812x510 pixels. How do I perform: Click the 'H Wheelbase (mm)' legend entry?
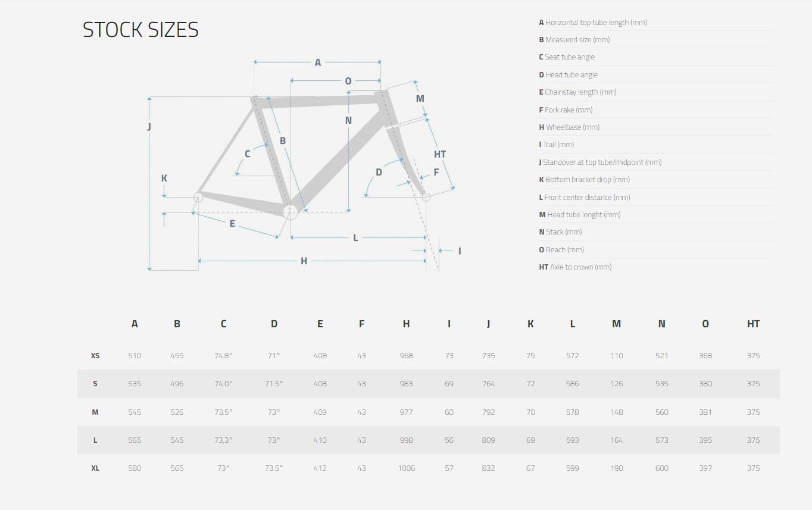(x=569, y=127)
